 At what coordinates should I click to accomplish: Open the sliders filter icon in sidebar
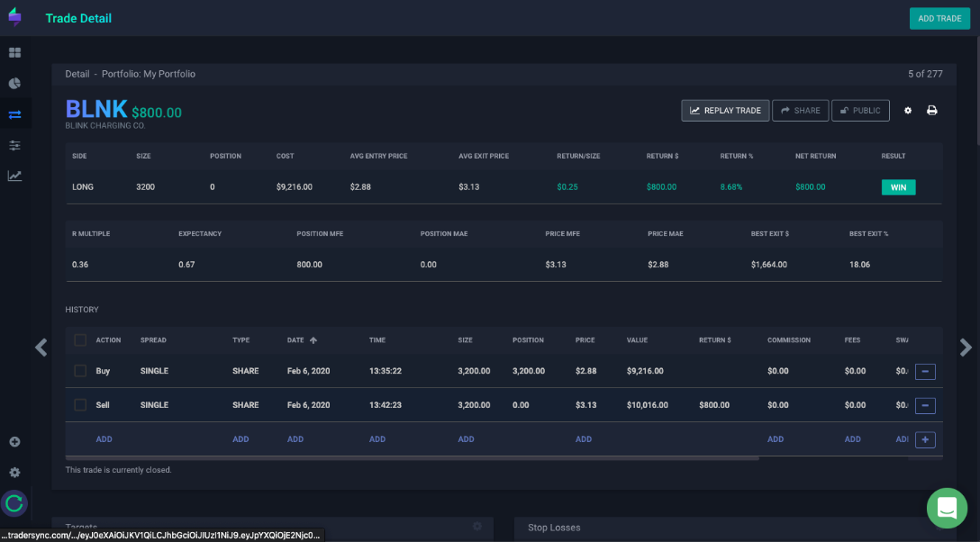point(15,146)
